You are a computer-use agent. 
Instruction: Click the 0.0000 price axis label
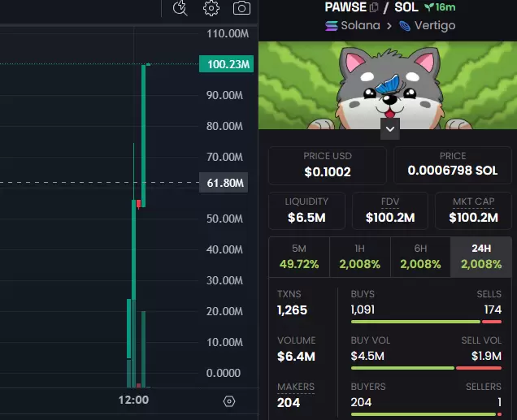click(x=224, y=373)
